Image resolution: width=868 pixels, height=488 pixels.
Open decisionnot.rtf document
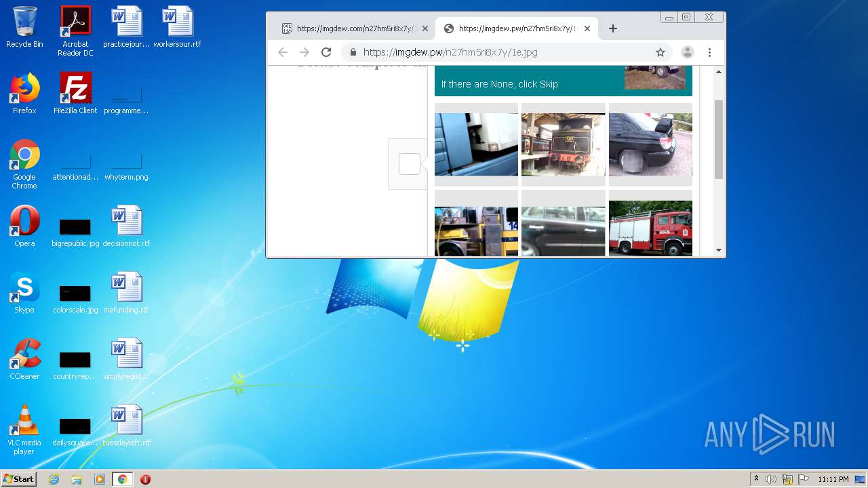coord(126,226)
